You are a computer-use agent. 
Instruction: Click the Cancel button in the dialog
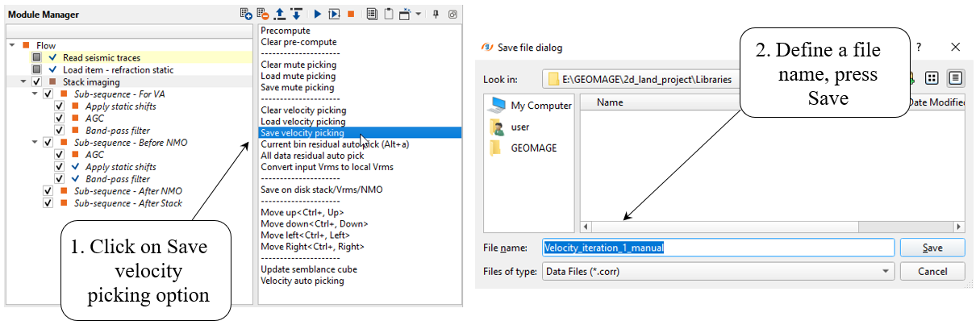click(932, 272)
